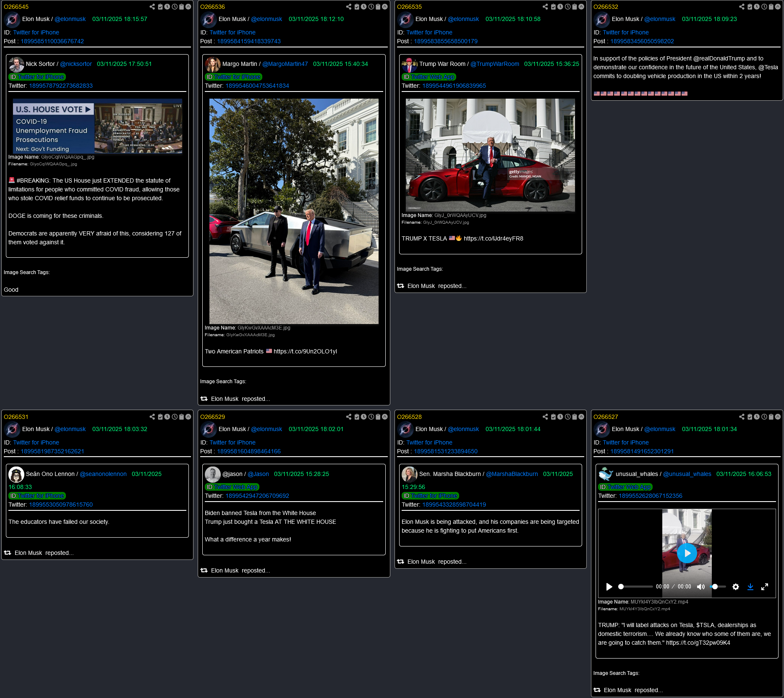Click outline clock icon on card O266545
Viewport: 784px width, 698px height.
(175, 7)
